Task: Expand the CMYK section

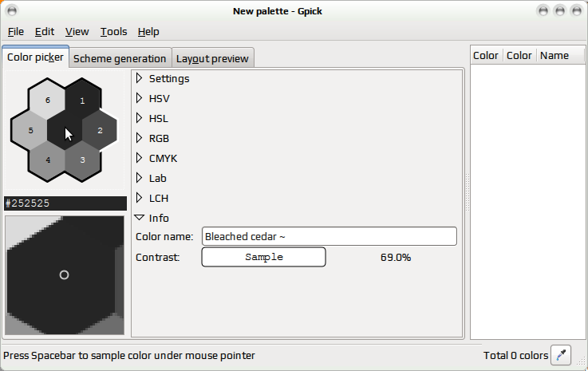Action: tap(140, 158)
